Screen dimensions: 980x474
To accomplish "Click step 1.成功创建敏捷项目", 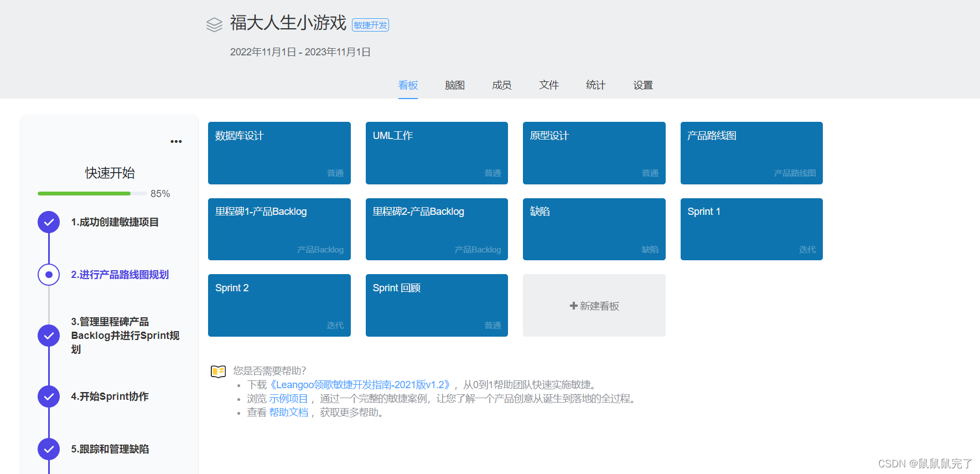I will click(x=115, y=222).
